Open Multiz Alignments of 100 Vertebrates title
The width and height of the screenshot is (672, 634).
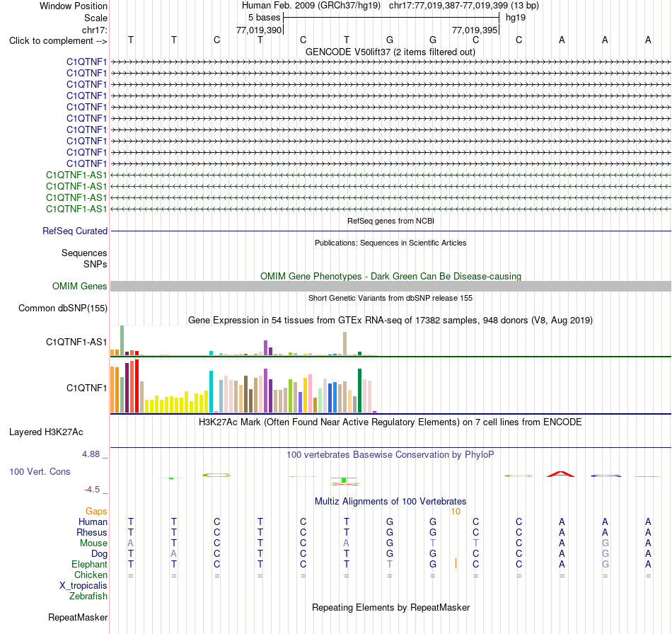pos(390,502)
